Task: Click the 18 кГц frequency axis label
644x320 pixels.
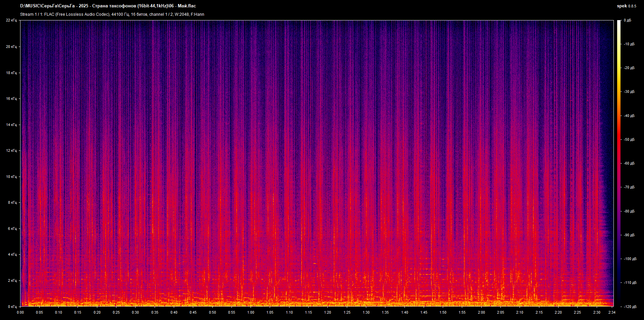Action: point(11,73)
